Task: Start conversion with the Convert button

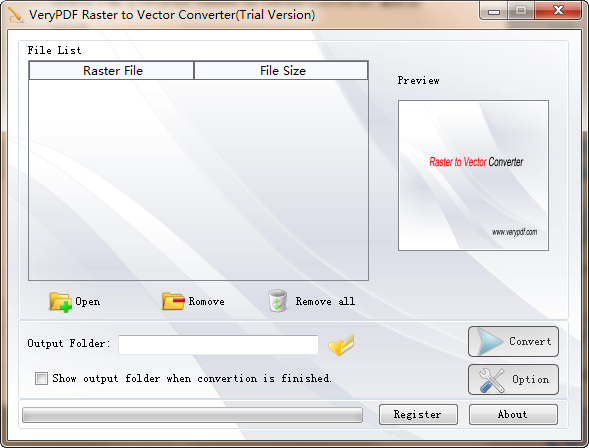Action: [x=513, y=341]
